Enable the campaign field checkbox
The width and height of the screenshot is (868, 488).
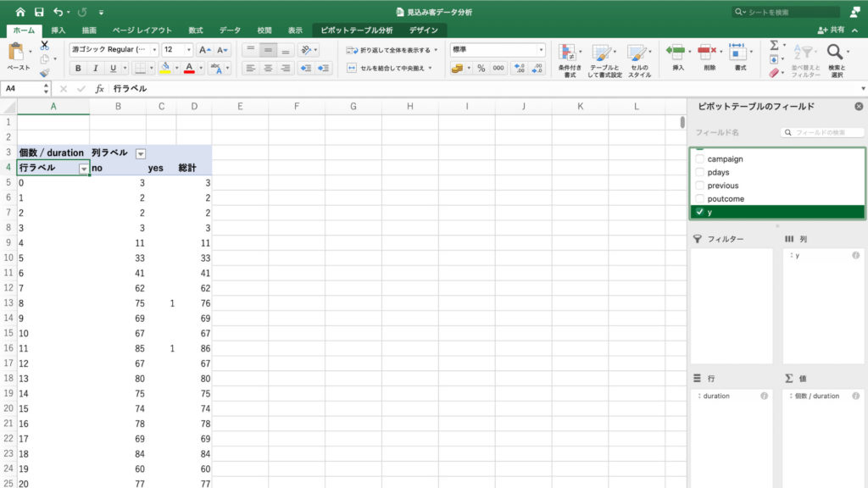[698, 158]
